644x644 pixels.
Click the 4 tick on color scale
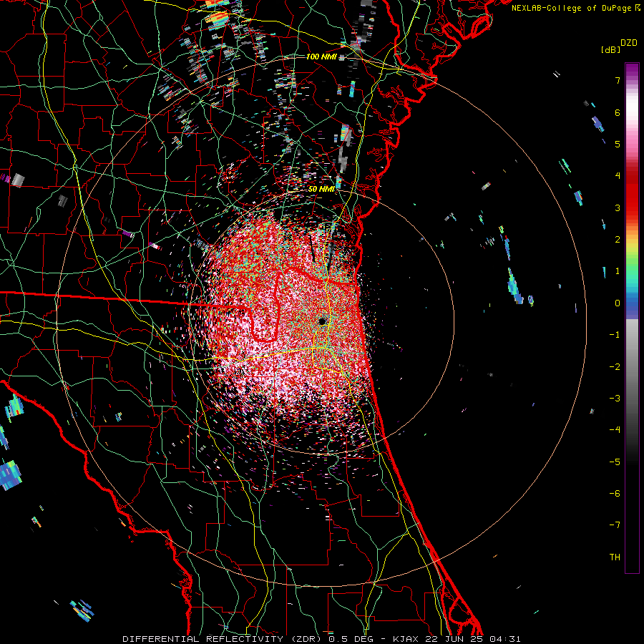[x=618, y=176]
